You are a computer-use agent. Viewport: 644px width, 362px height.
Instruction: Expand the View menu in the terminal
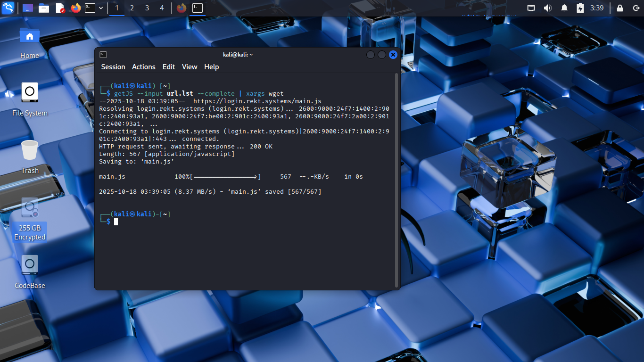pyautogui.click(x=189, y=67)
